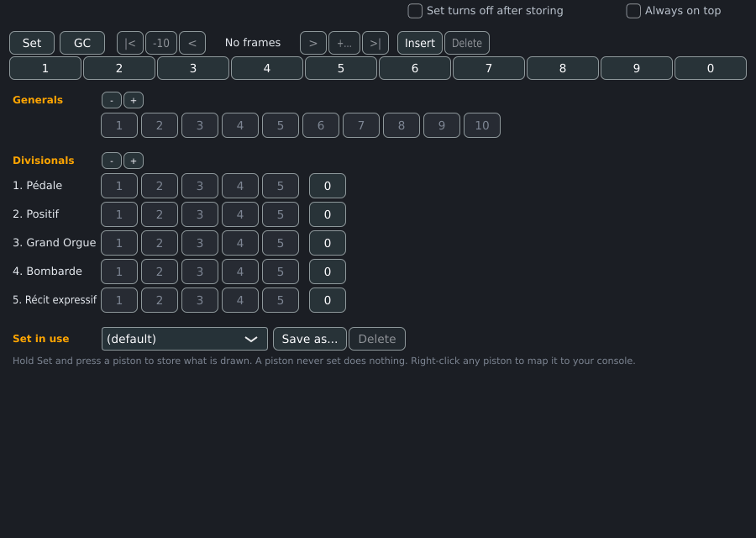Select digit 4 in the top number row
Image resolution: width=756 pixels, height=538 pixels.
267,68
